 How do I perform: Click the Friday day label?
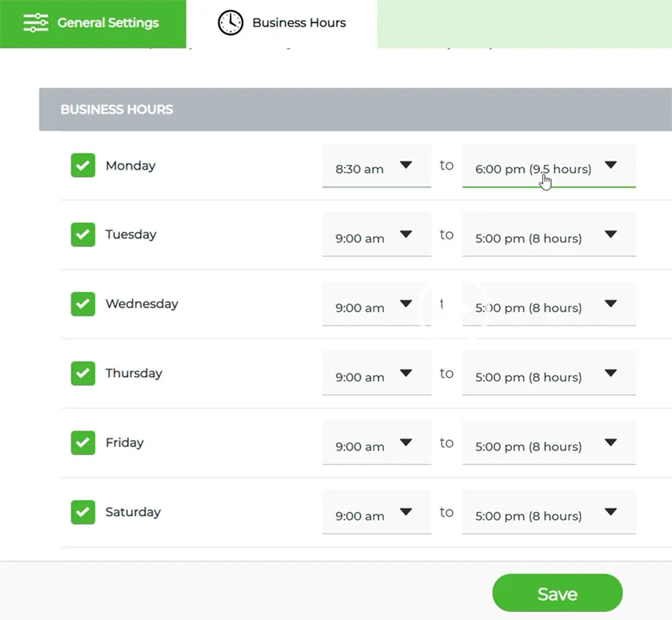click(124, 442)
